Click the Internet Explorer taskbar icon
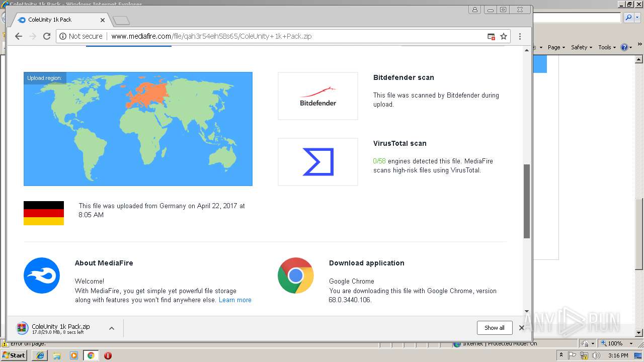The height and width of the screenshot is (362, 644). click(40, 355)
